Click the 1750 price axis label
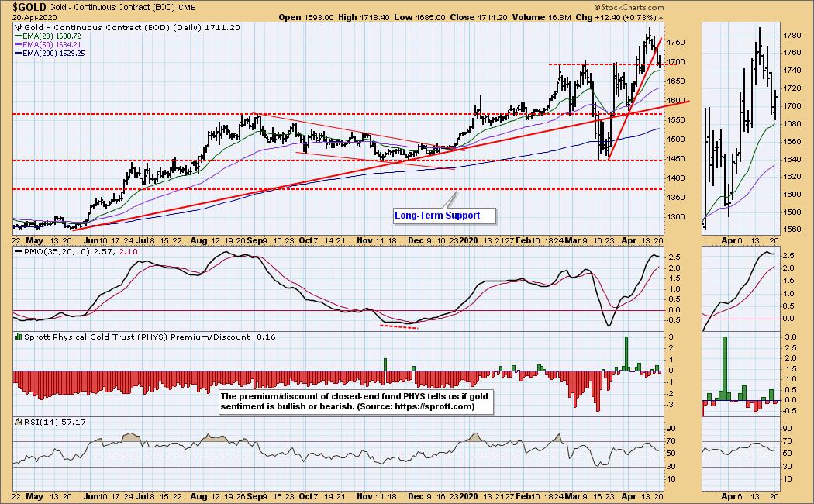 (676, 43)
